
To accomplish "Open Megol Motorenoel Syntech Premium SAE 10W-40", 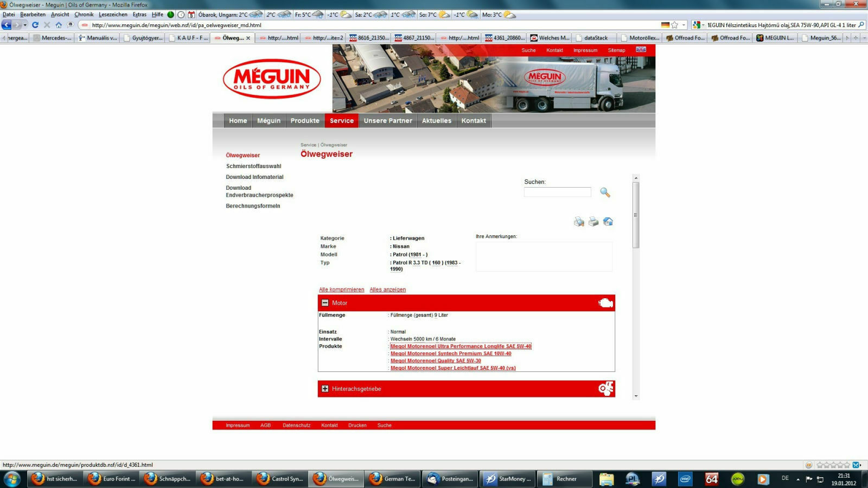I will [x=451, y=354].
